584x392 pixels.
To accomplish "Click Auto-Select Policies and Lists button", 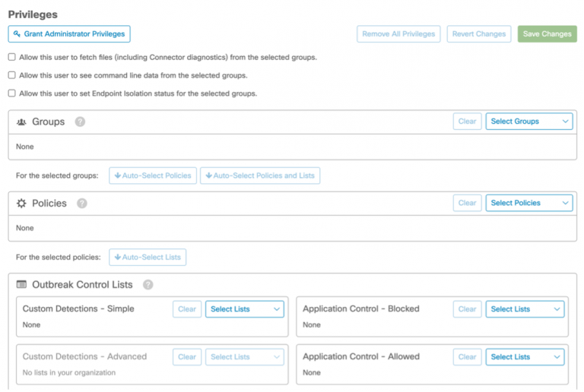I will tap(259, 175).
